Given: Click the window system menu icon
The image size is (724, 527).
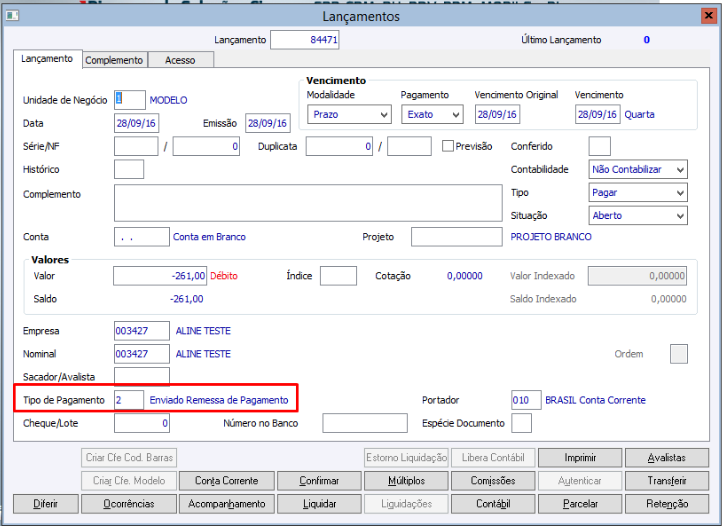Looking at the screenshot, I should click(12, 16).
